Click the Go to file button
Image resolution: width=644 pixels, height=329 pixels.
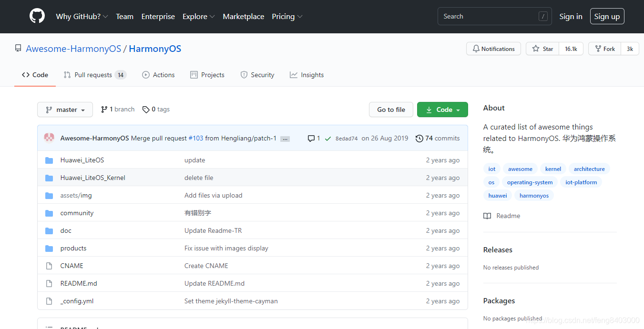(x=391, y=110)
